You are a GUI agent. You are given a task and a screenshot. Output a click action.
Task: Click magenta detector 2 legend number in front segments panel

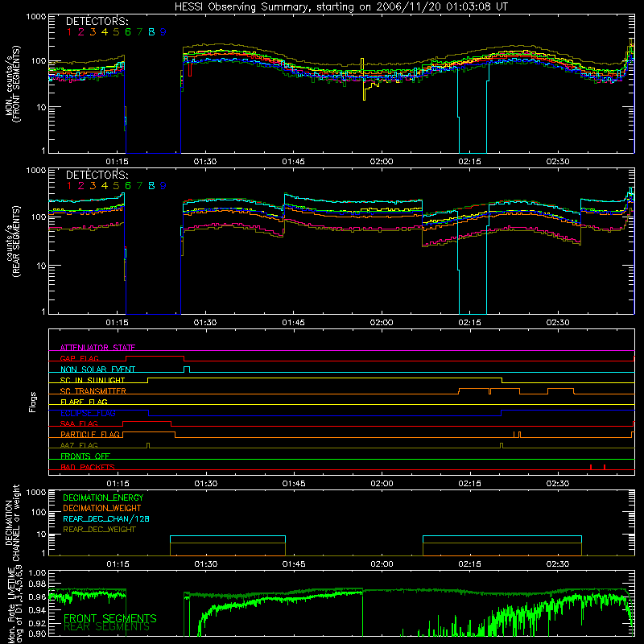tap(81, 32)
